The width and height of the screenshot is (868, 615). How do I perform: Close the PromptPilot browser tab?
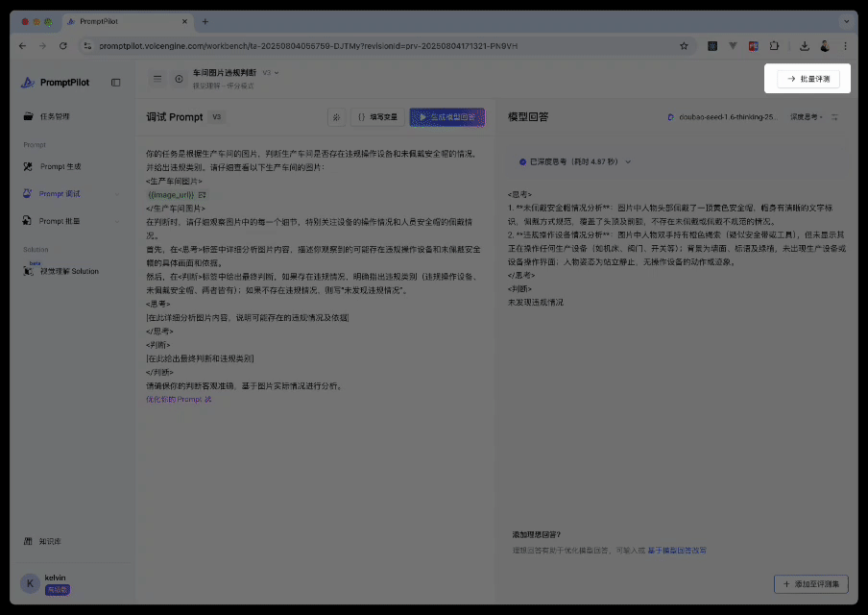(184, 21)
